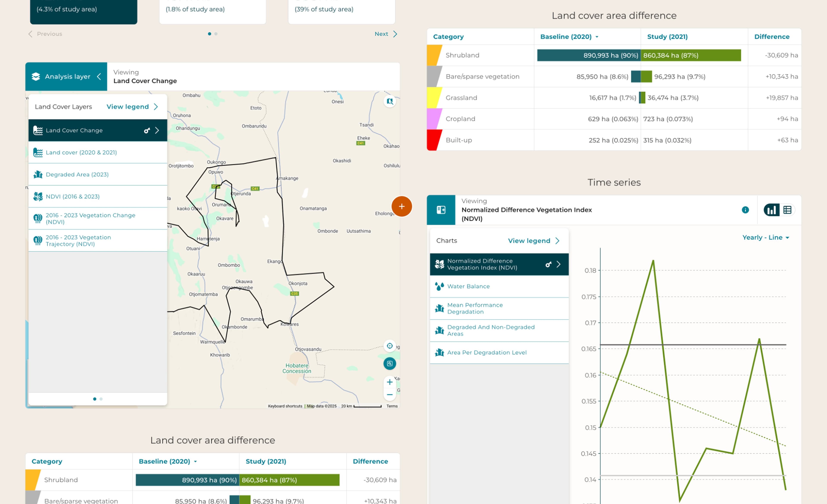This screenshot has width=827, height=504.
Task: Zoom out the map with minus
Action: [390, 395]
